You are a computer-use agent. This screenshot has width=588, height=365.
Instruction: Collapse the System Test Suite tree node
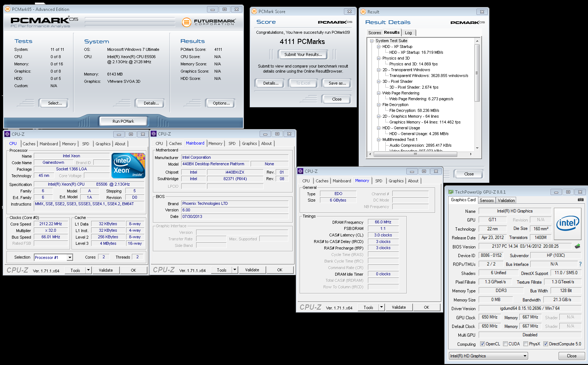[x=372, y=41]
